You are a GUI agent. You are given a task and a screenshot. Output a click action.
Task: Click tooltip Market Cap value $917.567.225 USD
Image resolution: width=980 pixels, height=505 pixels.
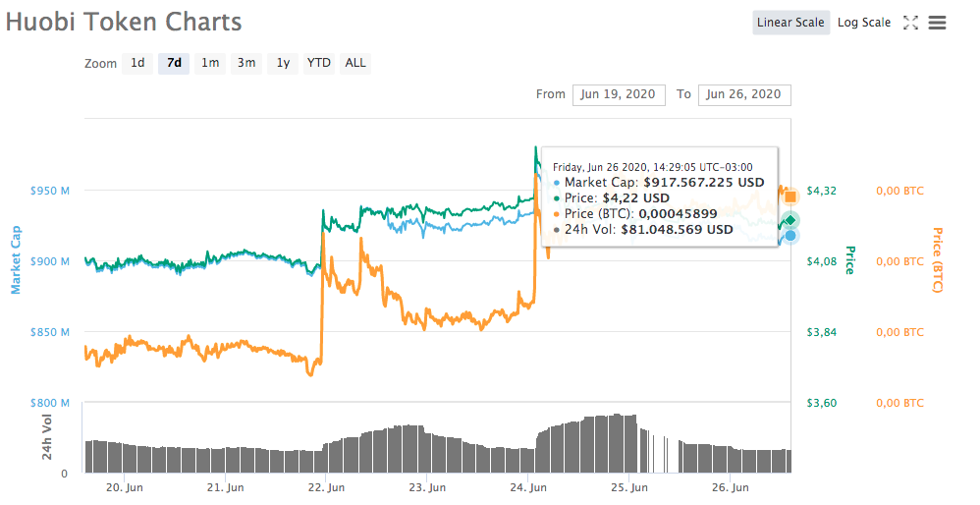pyautogui.click(x=704, y=183)
